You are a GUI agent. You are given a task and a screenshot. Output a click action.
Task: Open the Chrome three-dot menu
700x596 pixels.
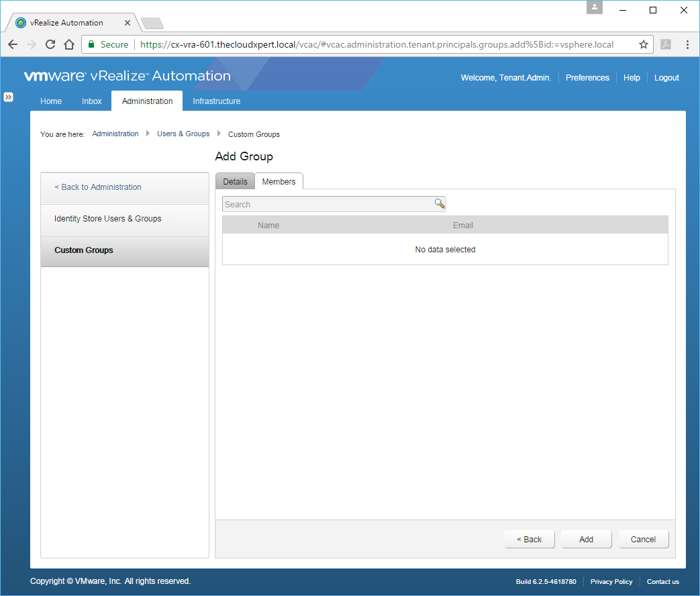coord(688,44)
